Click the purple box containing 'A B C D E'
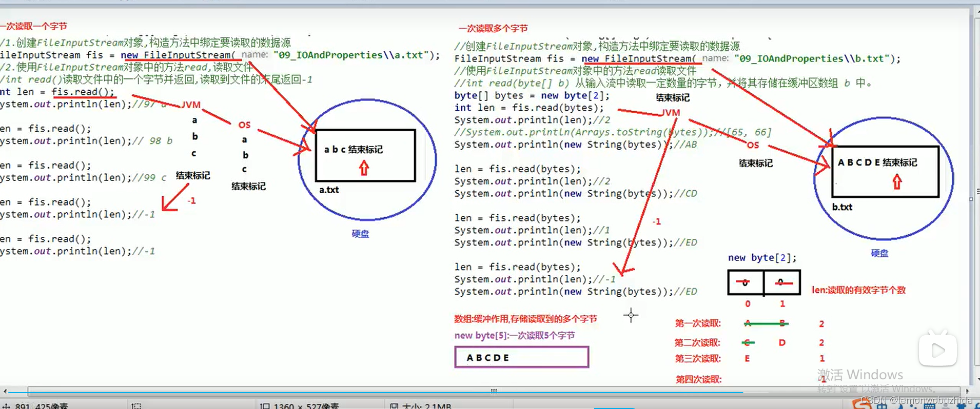The image size is (980, 409). (x=522, y=357)
